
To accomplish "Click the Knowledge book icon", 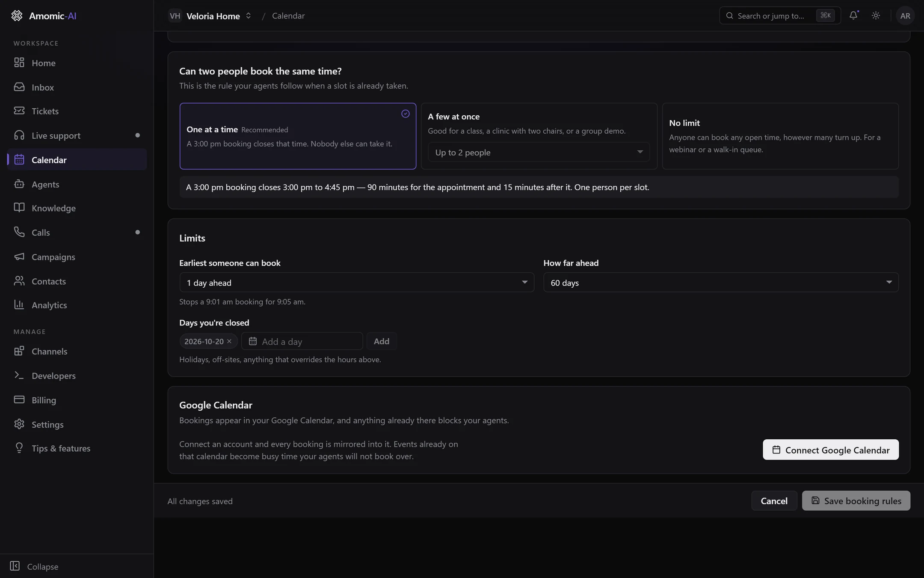I will (19, 208).
